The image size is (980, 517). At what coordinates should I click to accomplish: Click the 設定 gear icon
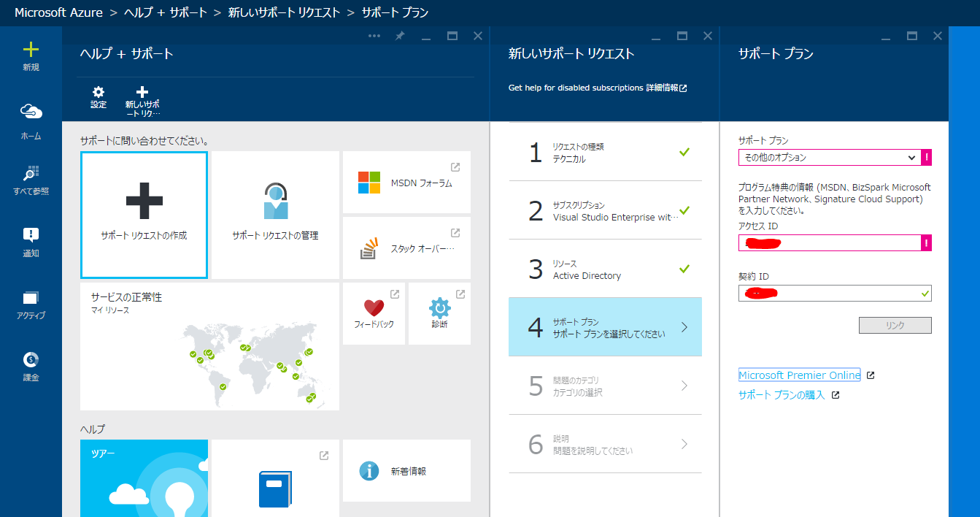(99, 92)
